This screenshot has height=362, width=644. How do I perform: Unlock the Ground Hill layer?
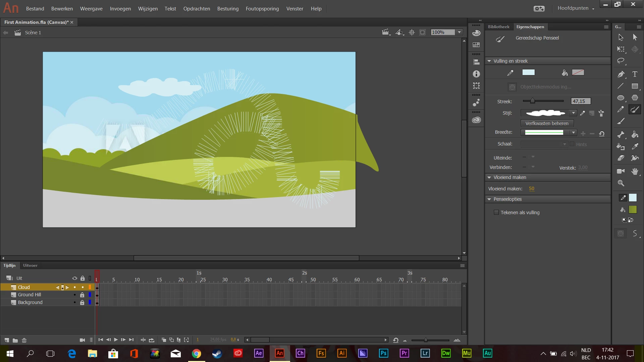click(82, 295)
